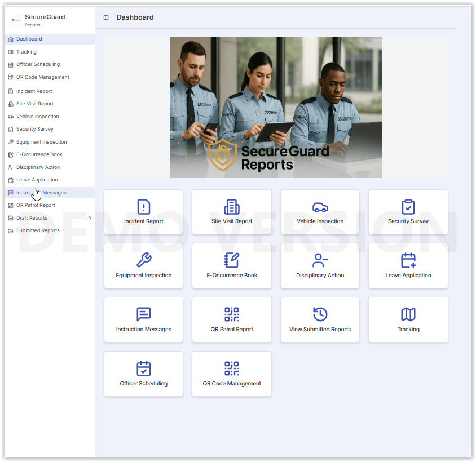Click Submitted Reports history icon in sidebar
The height and width of the screenshot is (462, 476).
(11, 231)
